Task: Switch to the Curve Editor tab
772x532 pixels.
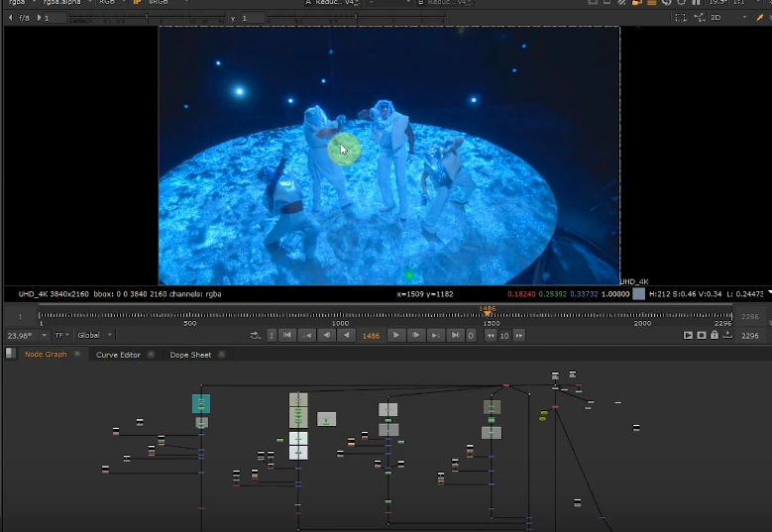Action: [118, 355]
